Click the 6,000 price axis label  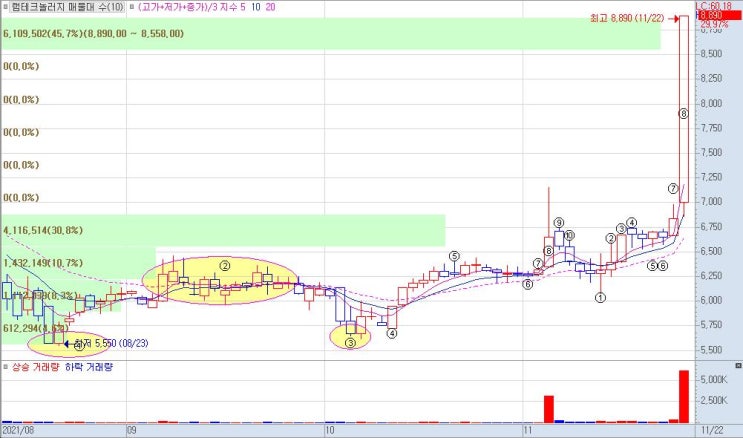tap(711, 300)
